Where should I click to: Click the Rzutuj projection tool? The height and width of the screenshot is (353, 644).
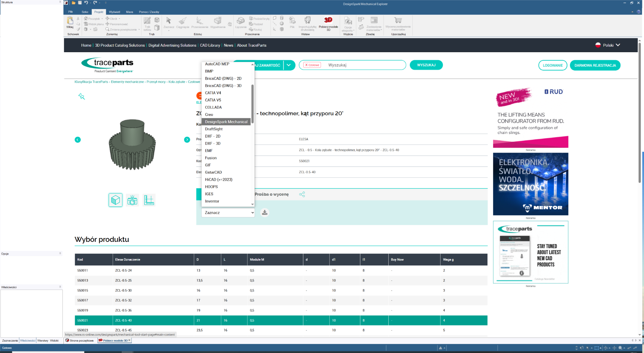click(x=255, y=30)
